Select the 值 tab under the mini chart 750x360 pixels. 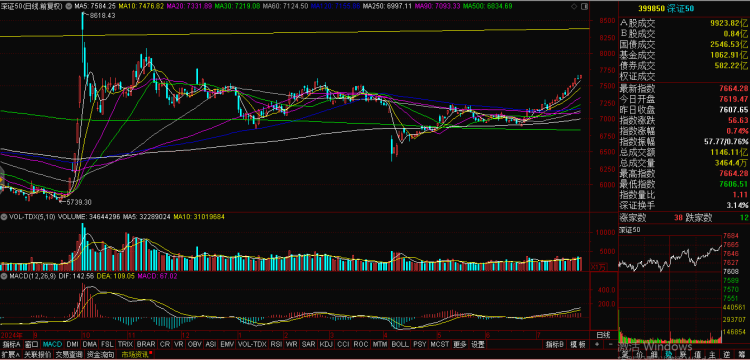[698, 355]
